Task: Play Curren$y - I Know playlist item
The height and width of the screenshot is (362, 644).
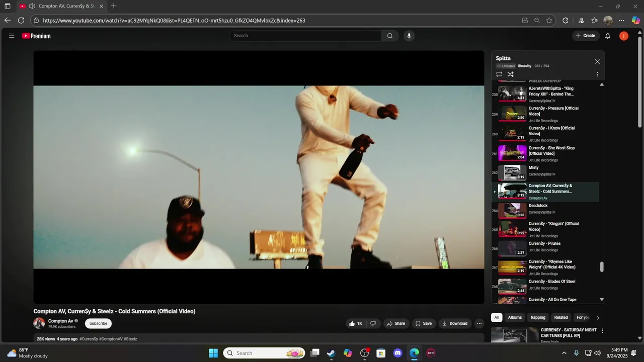Action: coord(545,134)
